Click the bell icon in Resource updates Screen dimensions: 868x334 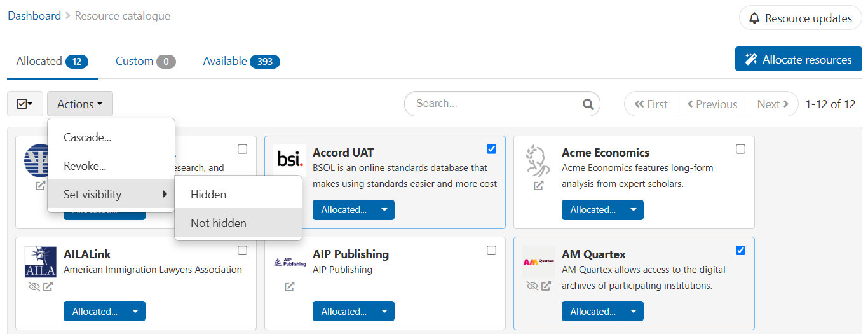click(x=754, y=18)
